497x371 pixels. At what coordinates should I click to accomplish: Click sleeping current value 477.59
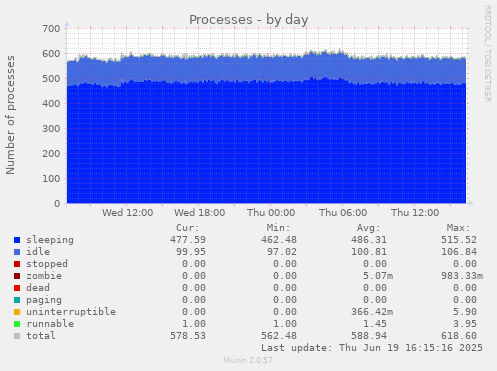click(188, 240)
